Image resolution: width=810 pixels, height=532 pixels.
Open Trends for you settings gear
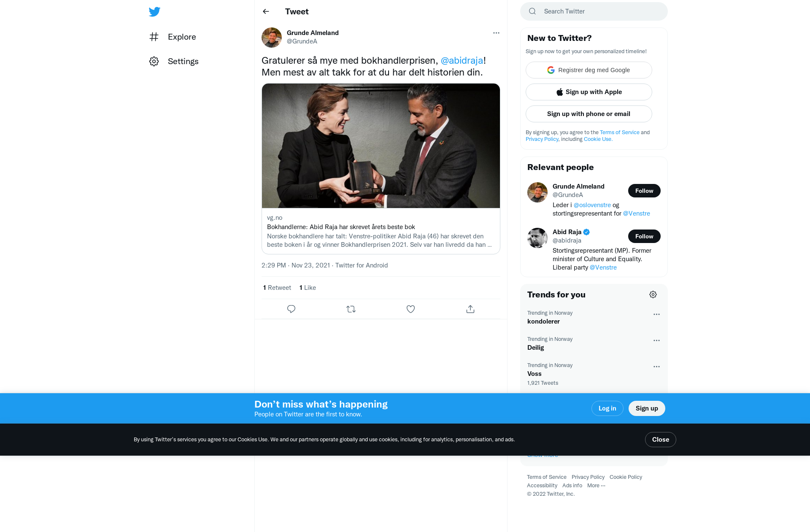(x=653, y=294)
